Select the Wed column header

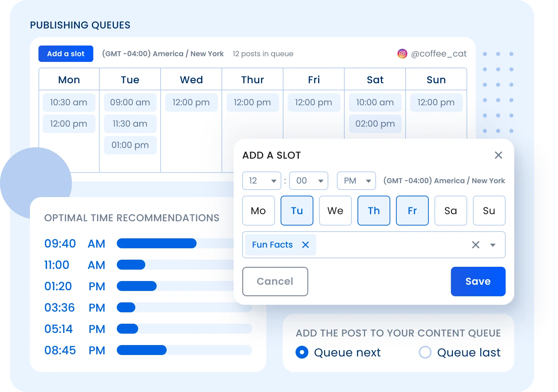point(191,79)
